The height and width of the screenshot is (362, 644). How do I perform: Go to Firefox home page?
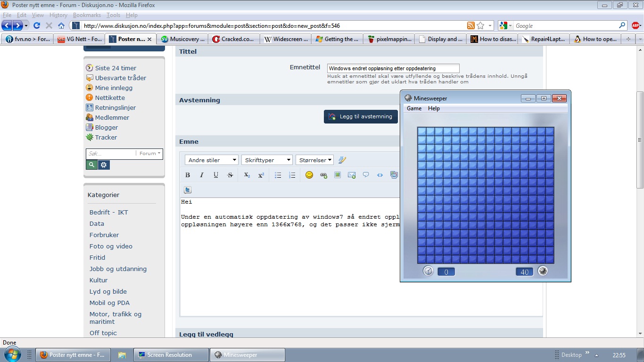click(x=61, y=25)
